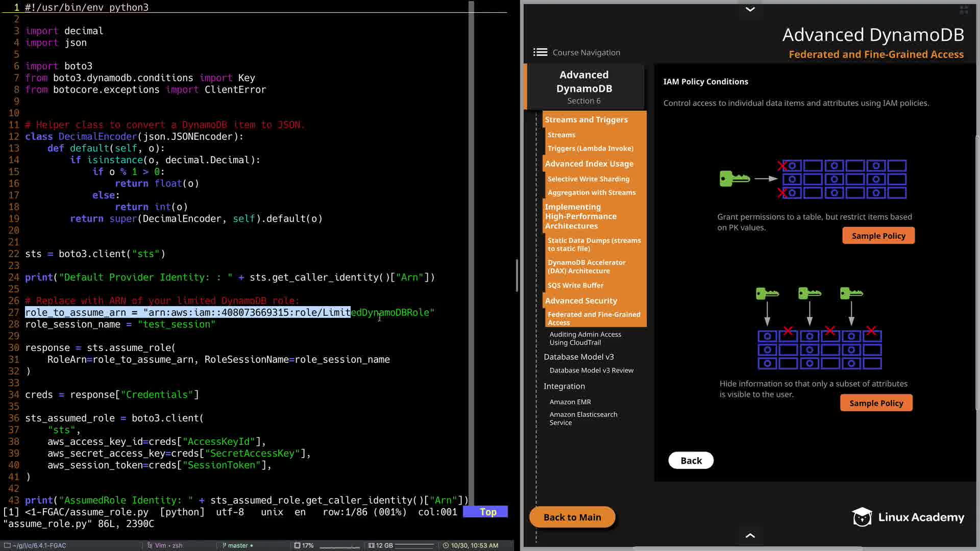This screenshot has width=980, height=551.
Task: Open Triggers (Lambda Invoke) lesson
Action: (x=590, y=148)
